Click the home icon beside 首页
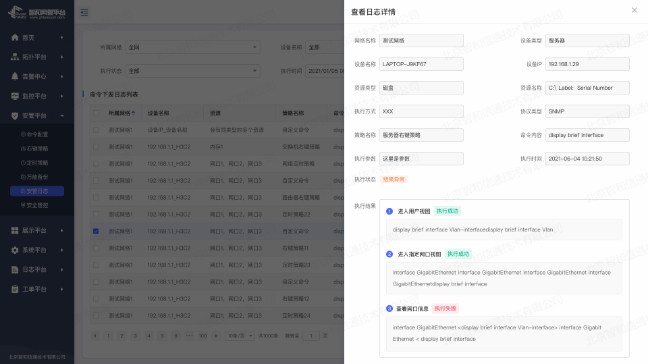Screen dimensions: 648x364 (15, 38)
